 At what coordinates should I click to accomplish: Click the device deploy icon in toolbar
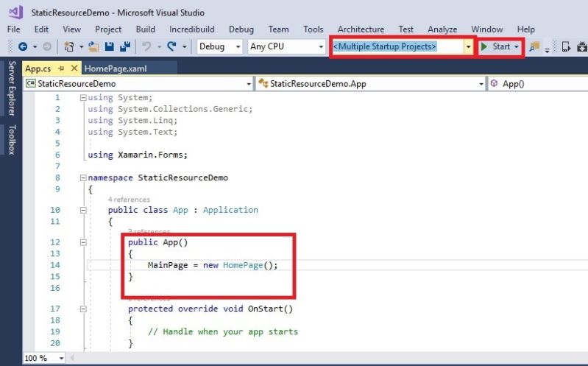(566, 46)
